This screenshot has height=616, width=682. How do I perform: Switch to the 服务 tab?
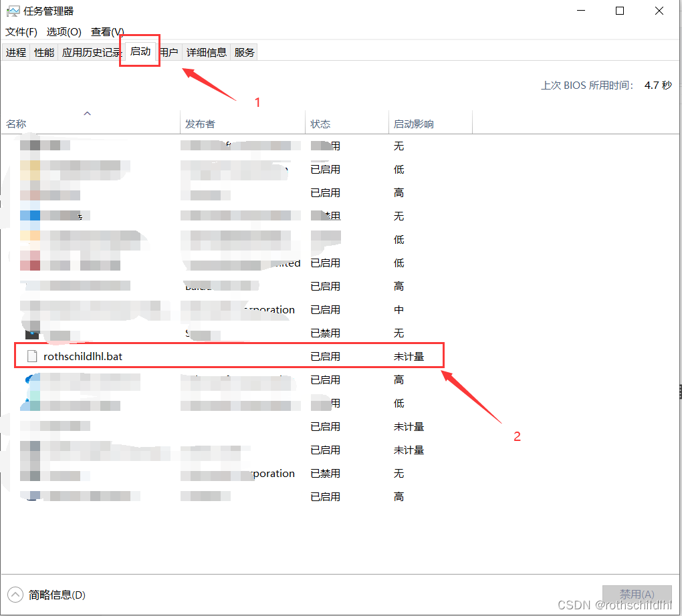point(243,52)
